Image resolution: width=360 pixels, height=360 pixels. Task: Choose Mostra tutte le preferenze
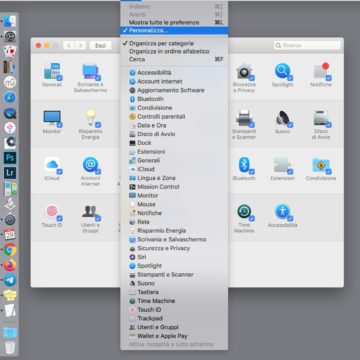tap(174, 22)
